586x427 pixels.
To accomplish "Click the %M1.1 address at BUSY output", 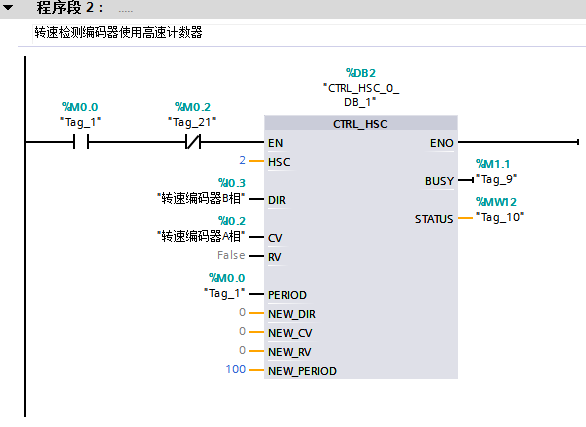I will (x=493, y=164).
